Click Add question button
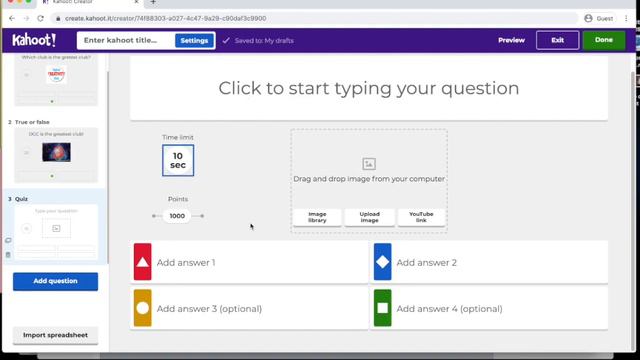The image size is (640, 360). pos(56,281)
